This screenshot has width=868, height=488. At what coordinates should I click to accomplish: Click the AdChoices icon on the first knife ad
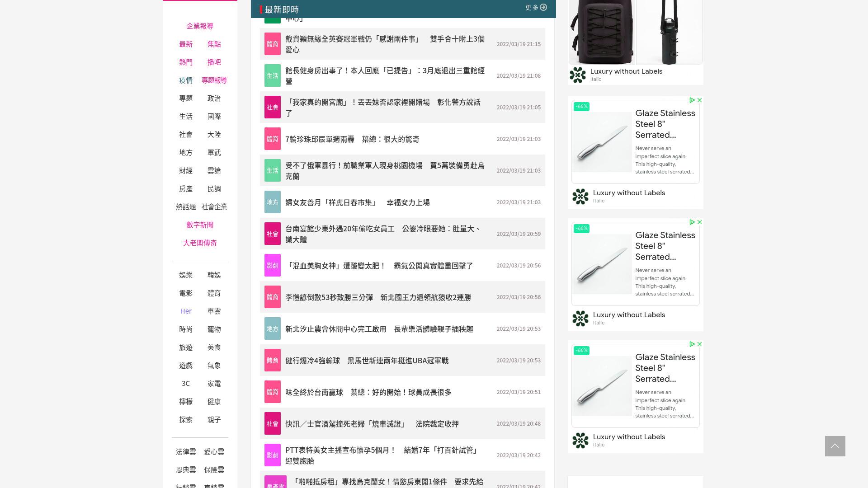coord(692,100)
